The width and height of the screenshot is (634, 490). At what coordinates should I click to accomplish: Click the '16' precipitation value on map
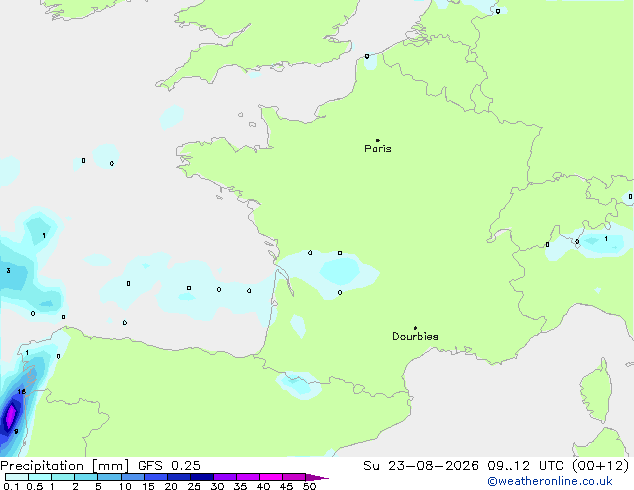click(21, 391)
